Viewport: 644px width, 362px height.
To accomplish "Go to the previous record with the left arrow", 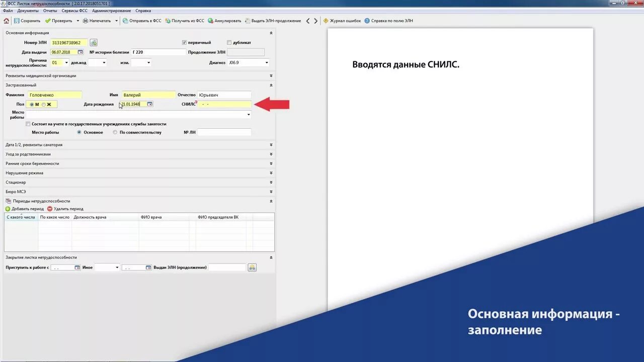I will [x=308, y=21].
